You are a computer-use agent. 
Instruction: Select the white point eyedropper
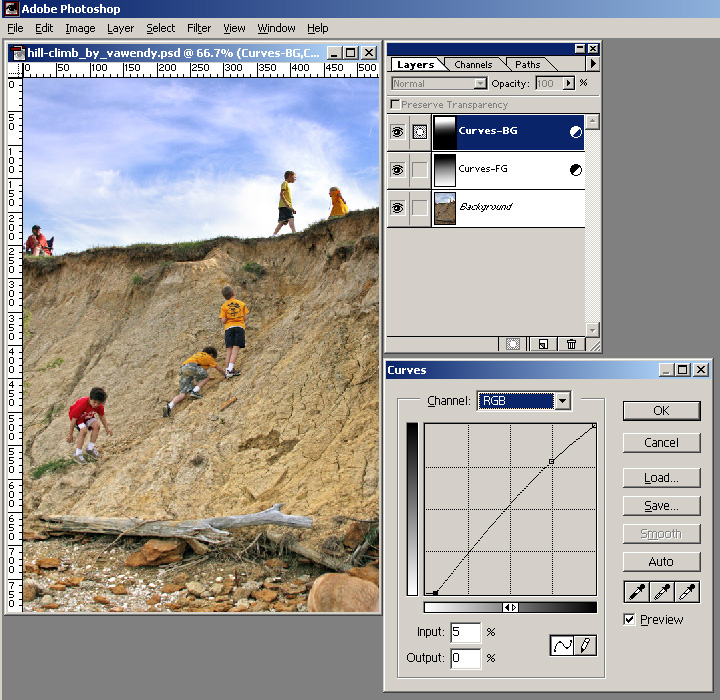tap(687, 592)
